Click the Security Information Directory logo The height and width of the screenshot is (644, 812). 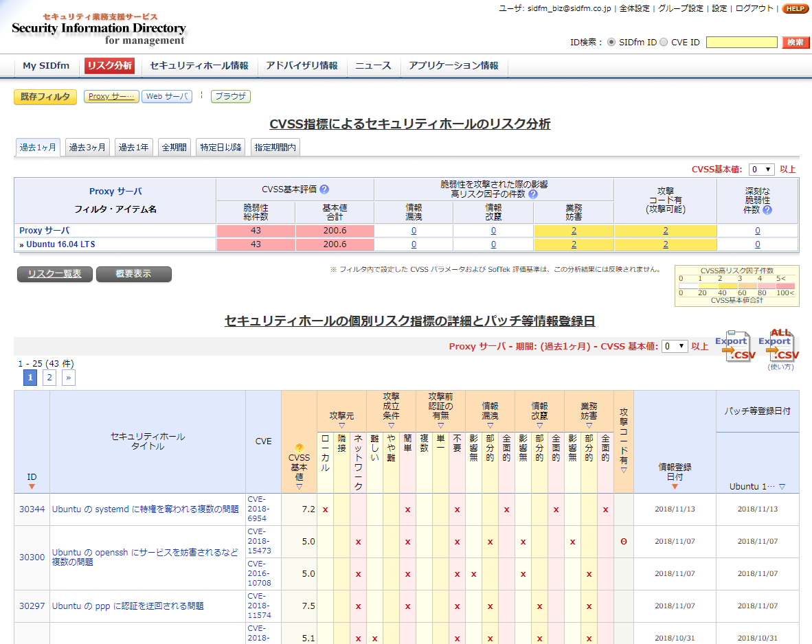pyautogui.click(x=99, y=29)
